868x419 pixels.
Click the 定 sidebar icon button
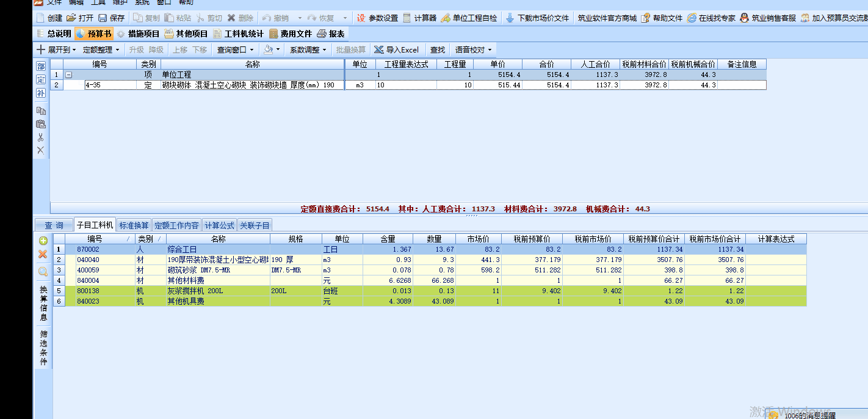coord(40,79)
